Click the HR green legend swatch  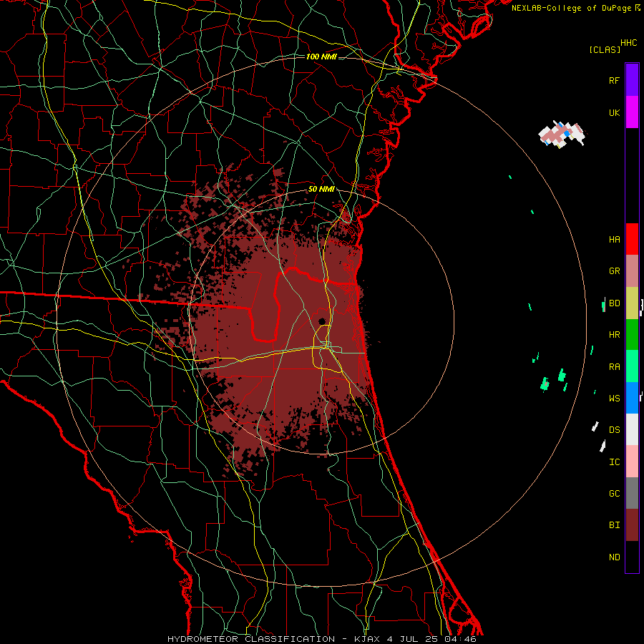tap(632, 334)
